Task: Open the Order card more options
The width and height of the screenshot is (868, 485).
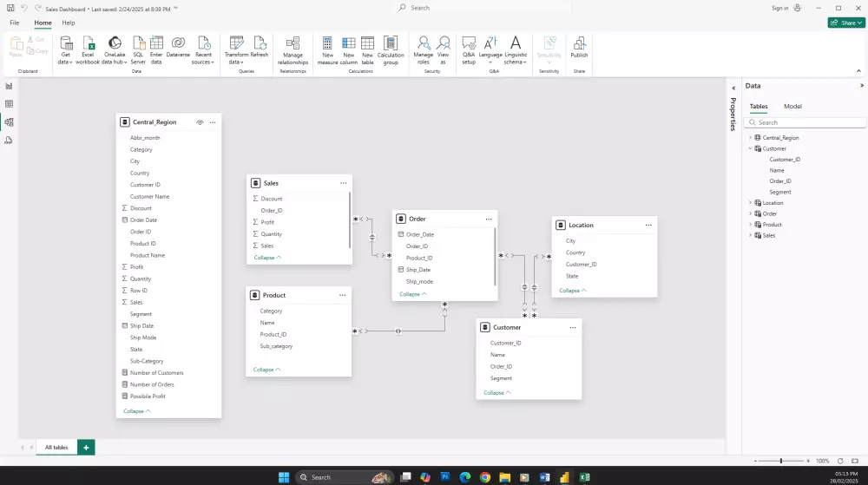Action: click(489, 219)
